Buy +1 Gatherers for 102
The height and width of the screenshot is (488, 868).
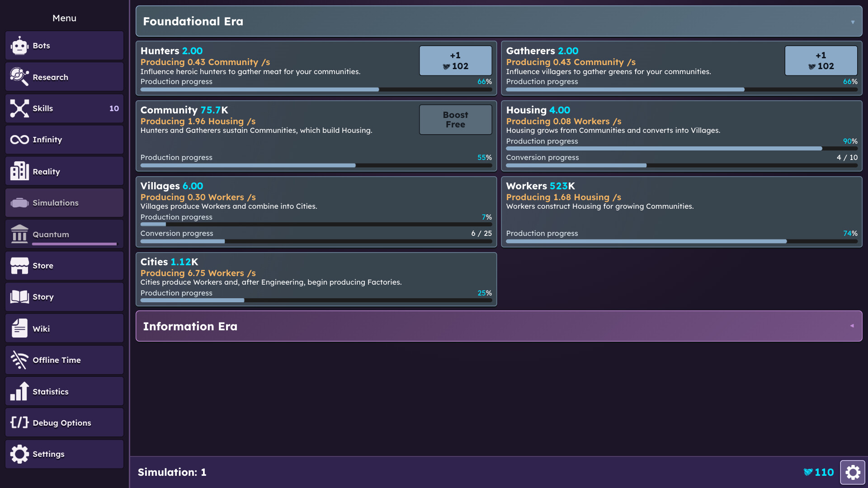pyautogui.click(x=821, y=61)
